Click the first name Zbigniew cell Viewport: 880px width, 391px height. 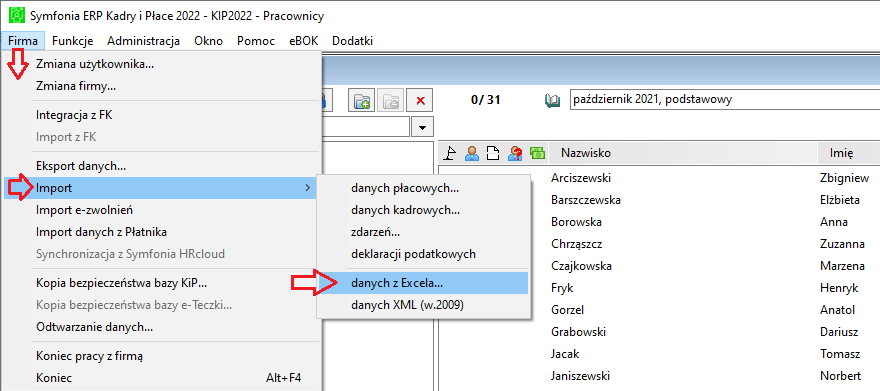coord(845,178)
